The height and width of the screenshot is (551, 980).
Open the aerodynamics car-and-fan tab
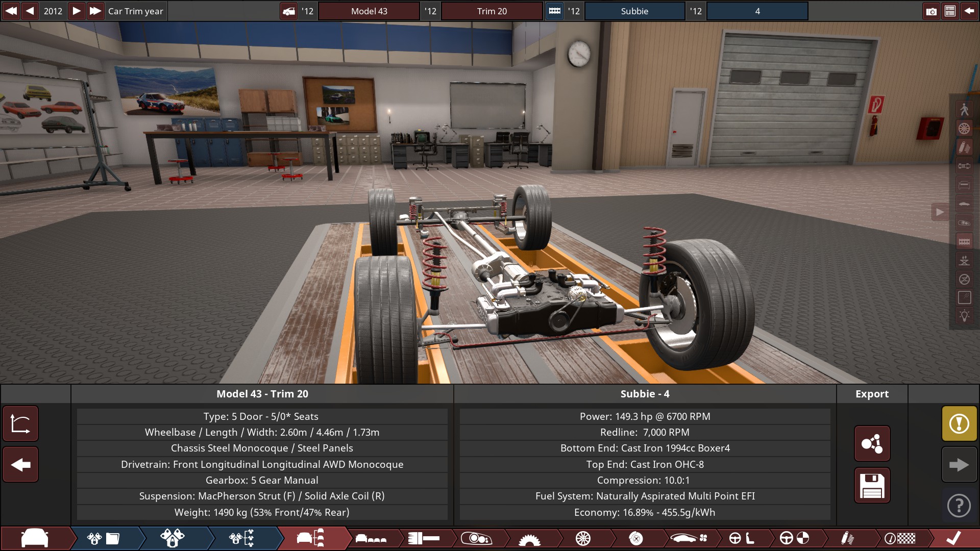point(689,538)
